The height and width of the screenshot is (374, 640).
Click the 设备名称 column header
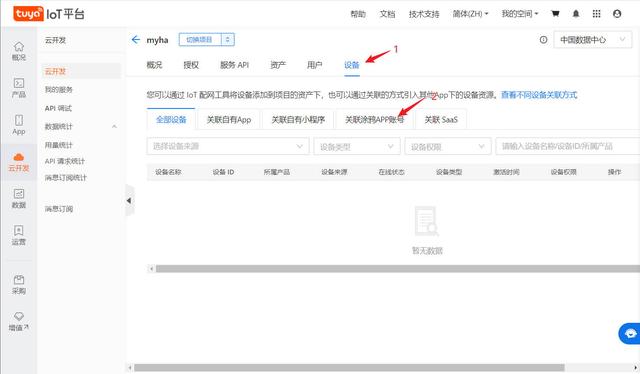pos(168,172)
